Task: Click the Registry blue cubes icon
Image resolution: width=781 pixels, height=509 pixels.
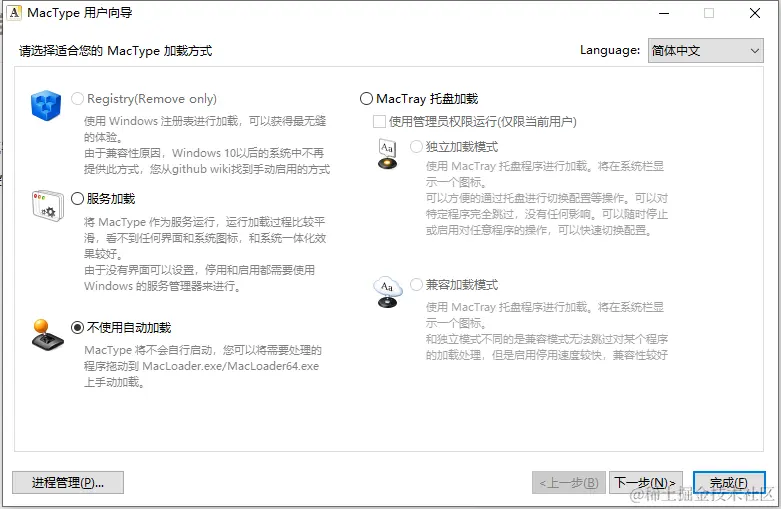Action: 46,105
